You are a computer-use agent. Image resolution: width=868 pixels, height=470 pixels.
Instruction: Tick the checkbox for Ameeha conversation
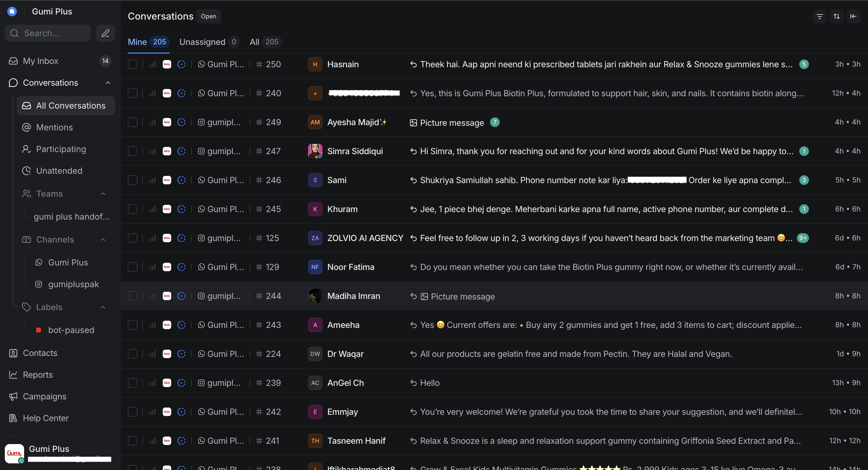tap(132, 325)
